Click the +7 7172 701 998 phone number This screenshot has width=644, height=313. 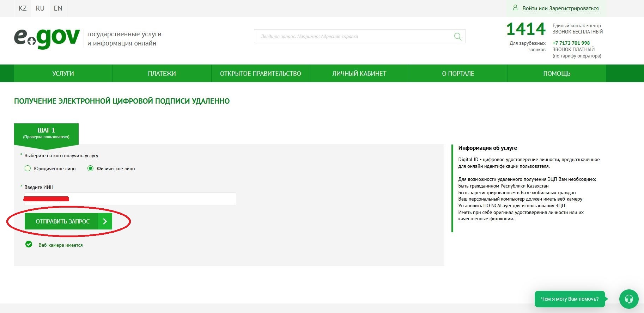[571, 43]
